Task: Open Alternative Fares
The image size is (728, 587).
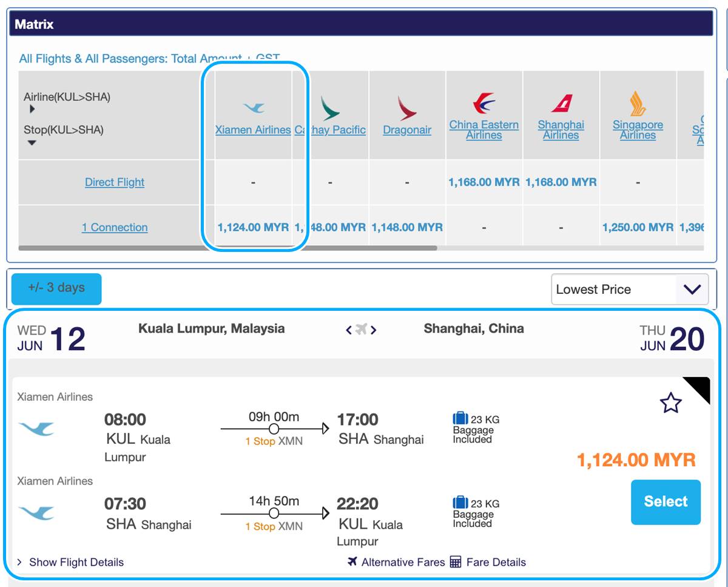Action: pos(403,562)
